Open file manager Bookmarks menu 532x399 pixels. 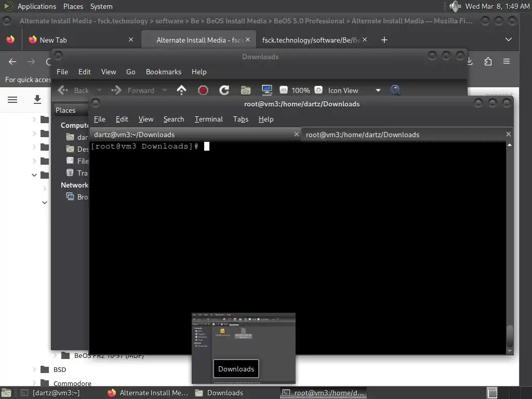[164, 72]
